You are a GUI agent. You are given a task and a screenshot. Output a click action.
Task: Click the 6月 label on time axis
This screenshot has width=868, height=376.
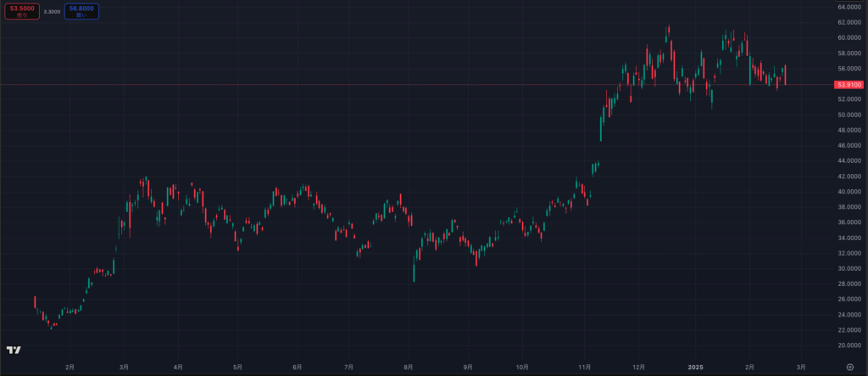pos(298,367)
